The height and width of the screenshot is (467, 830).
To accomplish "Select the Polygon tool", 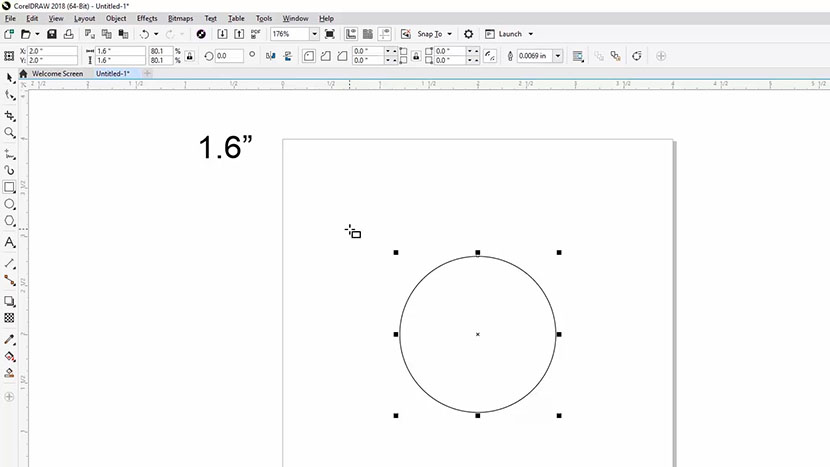I will (x=10, y=221).
